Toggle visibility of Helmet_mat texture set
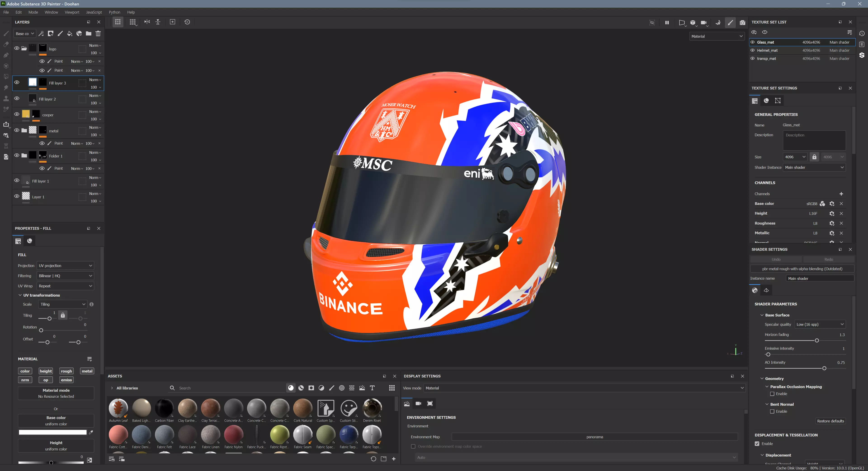The height and width of the screenshot is (471, 868). tap(752, 50)
